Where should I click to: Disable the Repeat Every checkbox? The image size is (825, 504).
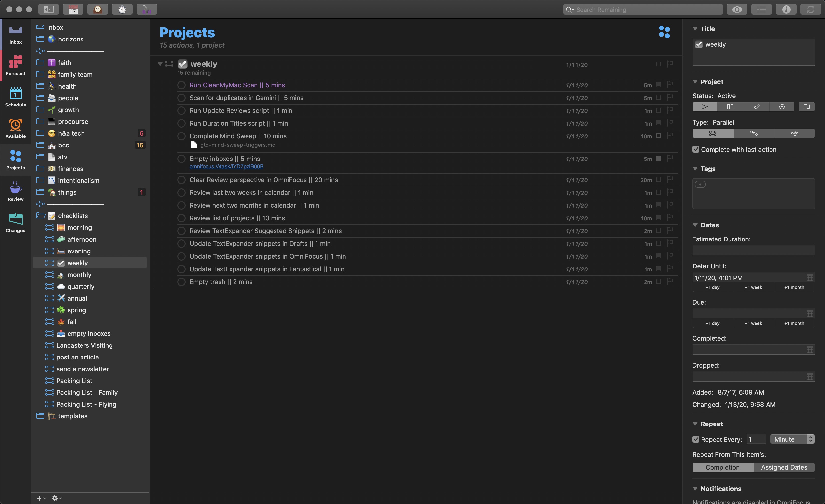tap(696, 439)
